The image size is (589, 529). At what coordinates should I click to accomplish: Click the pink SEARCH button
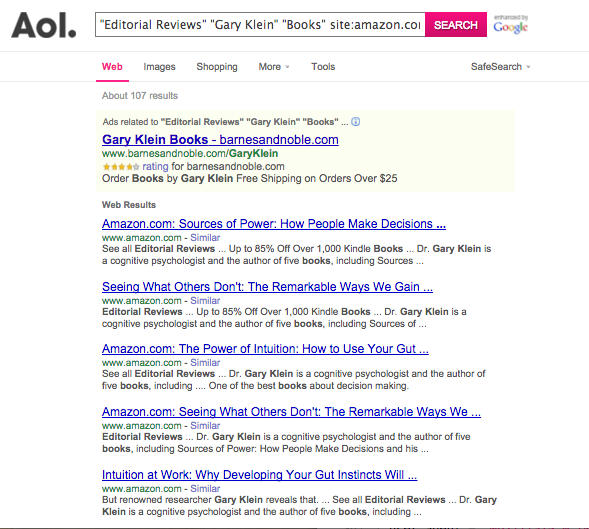click(456, 25)
